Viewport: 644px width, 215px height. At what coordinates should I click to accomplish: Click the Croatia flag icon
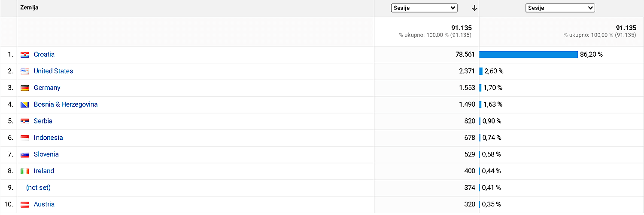25,55
